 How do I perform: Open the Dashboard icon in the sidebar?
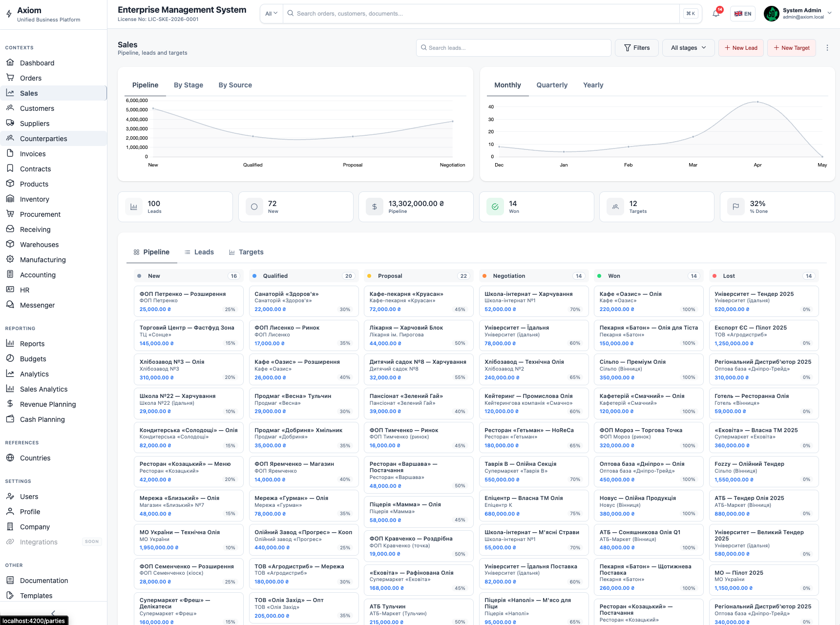pos(10,62)
